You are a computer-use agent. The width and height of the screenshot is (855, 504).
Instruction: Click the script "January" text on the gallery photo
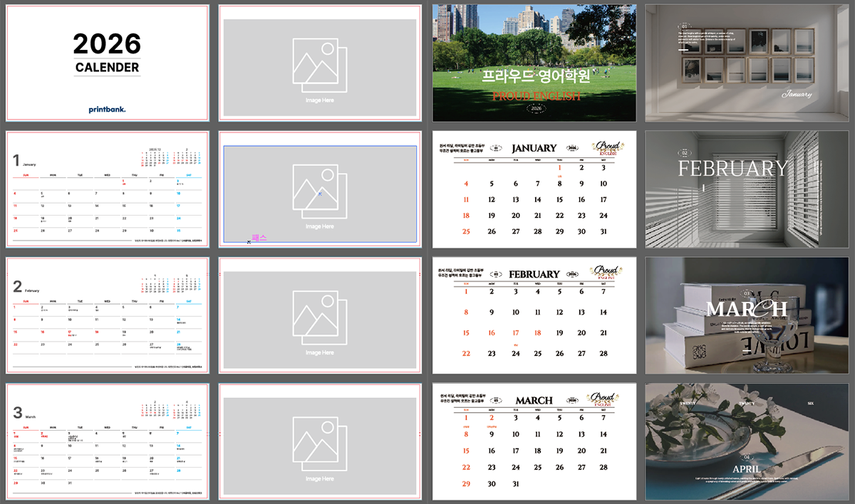coord(797,94)
